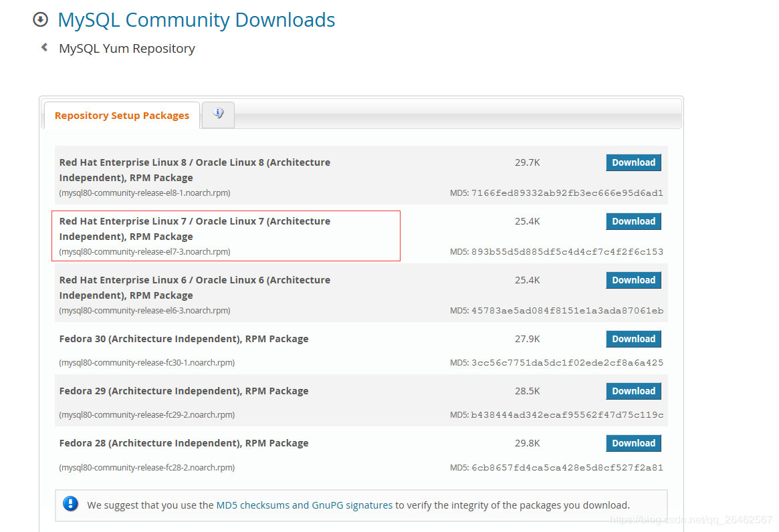Click the filename mysql80-community-release-el8-1.noarch.rpm
Viewport: 779px width, 532px height.
(144, 192)
